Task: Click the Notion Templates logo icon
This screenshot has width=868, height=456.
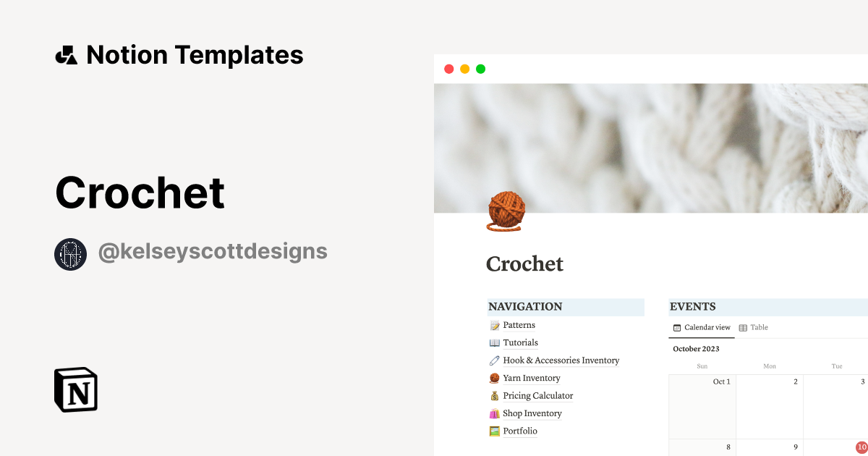Action: point(66,54)
